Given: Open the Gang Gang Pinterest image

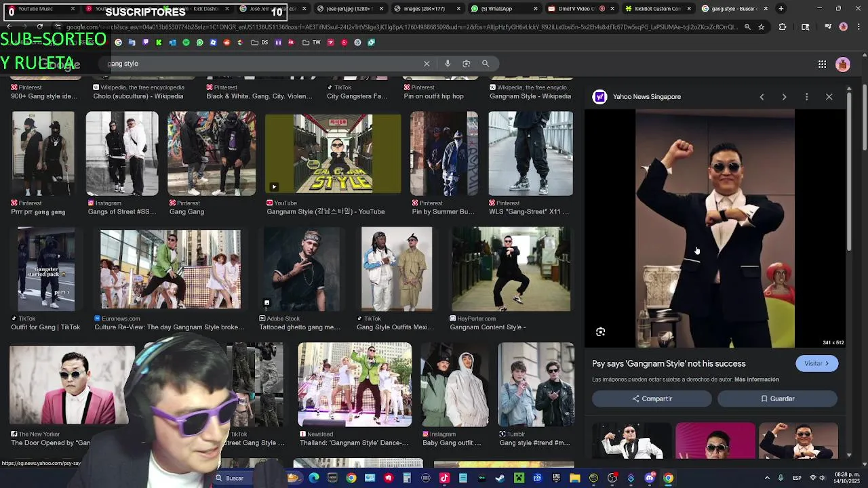Looking at the screenshot, I should pos(212,154).
